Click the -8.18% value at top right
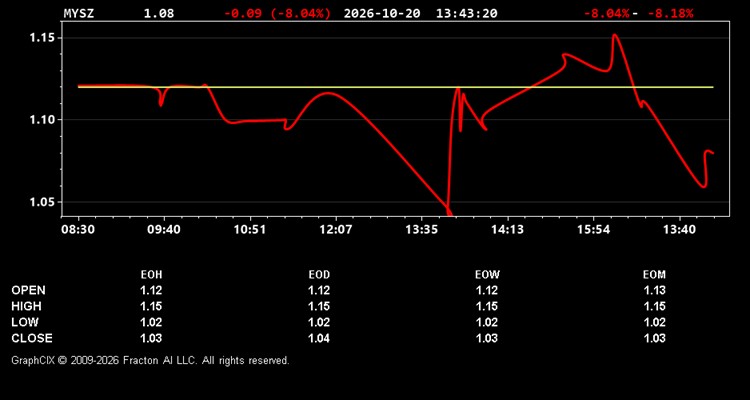The image size is (750, 400). [x=670, y=13]
